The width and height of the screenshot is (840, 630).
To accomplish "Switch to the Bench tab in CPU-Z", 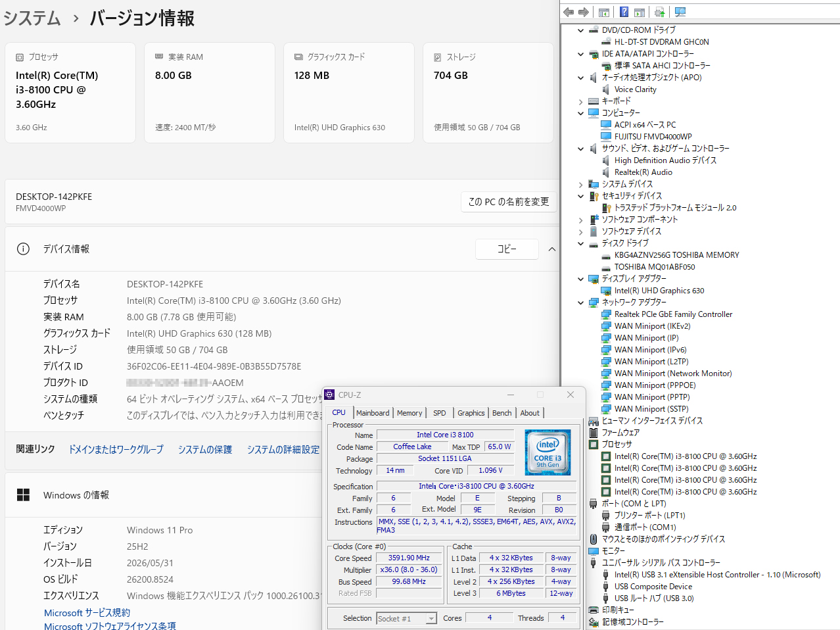I will (502, 413).
